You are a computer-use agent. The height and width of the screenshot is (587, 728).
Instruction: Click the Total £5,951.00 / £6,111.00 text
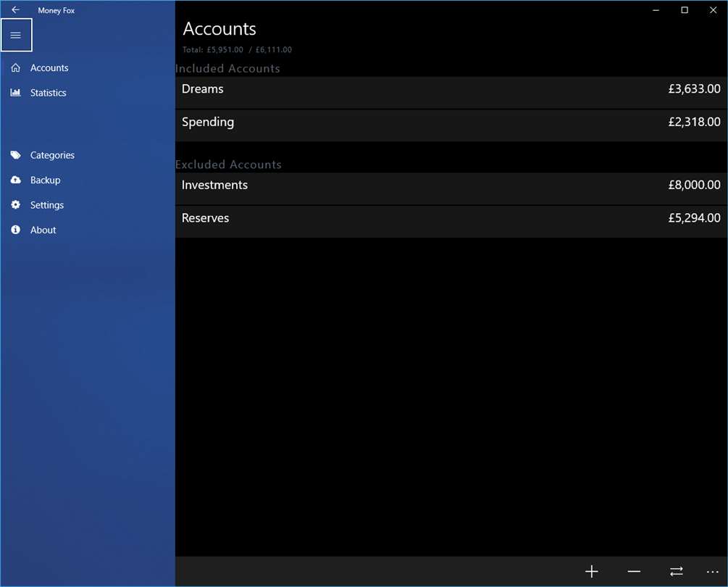237,50
